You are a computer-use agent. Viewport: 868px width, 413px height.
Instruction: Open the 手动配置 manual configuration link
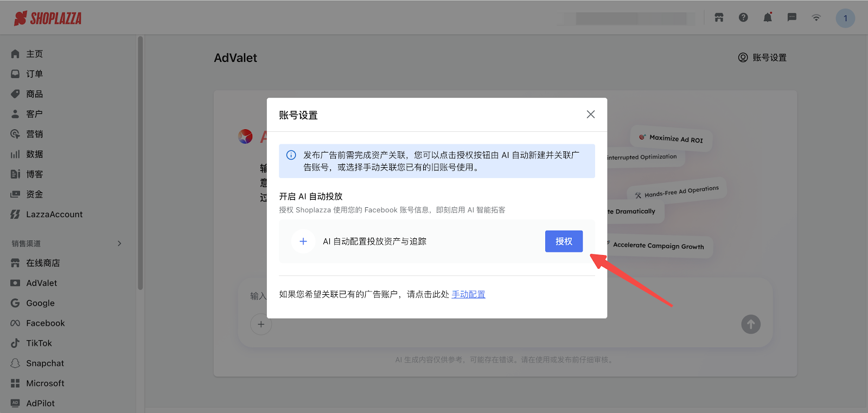tap(468, 294)
